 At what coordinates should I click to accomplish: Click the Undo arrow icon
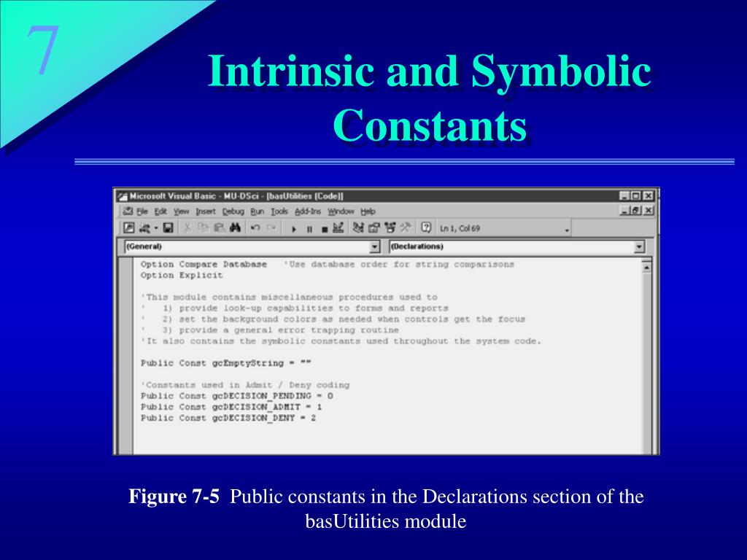point(255,228)
